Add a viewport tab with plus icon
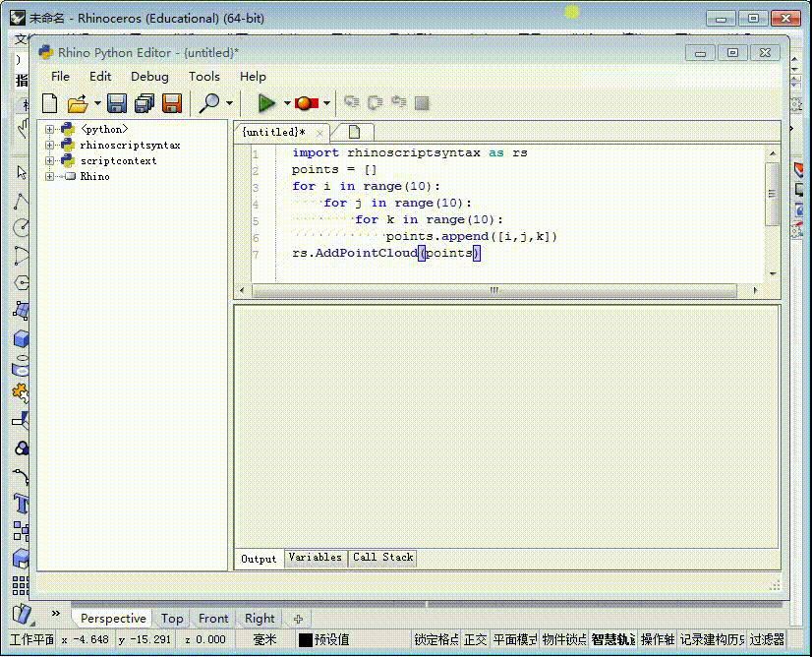 tap(298, 619)
